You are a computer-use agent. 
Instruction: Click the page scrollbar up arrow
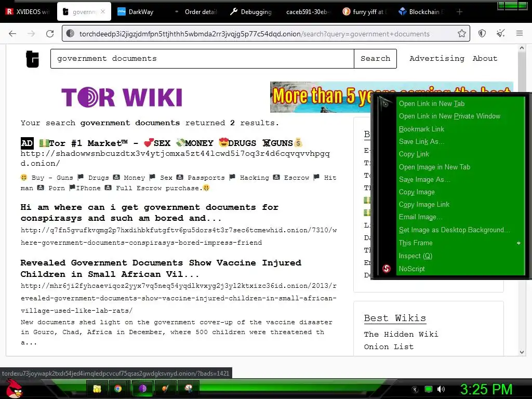pyautogui.click(x=522, y=48)
